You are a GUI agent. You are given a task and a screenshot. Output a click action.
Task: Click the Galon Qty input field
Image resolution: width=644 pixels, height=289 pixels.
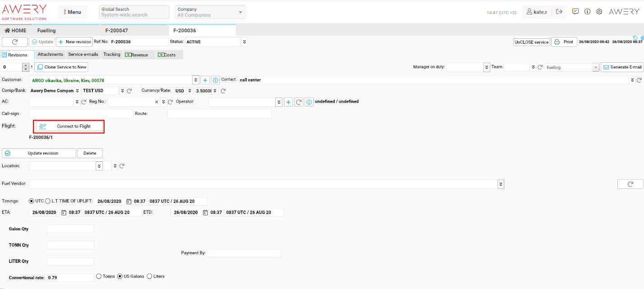[x=70, y=229]
